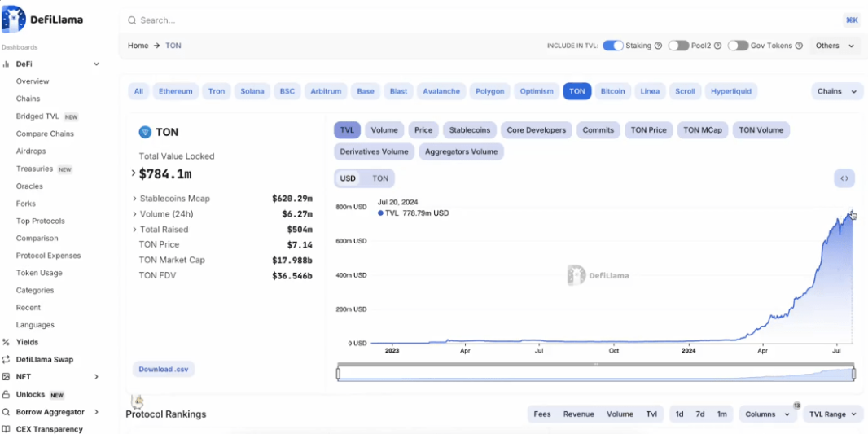Switch chart denomination to TON
This screenshot has width=868, height=434.
(379, 178)
